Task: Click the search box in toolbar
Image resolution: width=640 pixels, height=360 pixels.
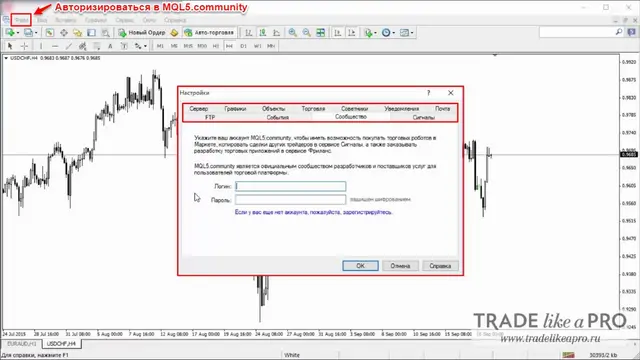Action: click(x=581, y=32)
